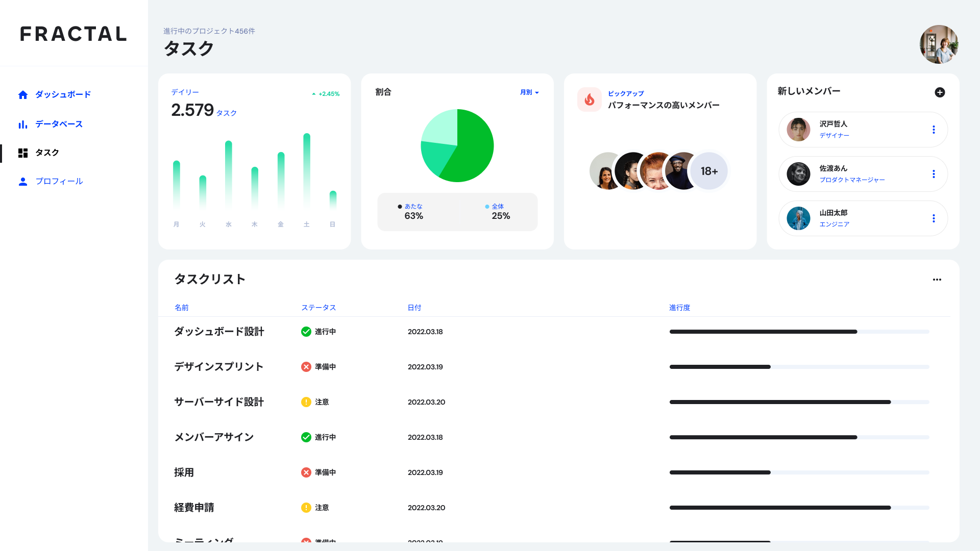980x551 pixels.
Task: Open the user profile photo top right
Action: click(x=939, y=44)
